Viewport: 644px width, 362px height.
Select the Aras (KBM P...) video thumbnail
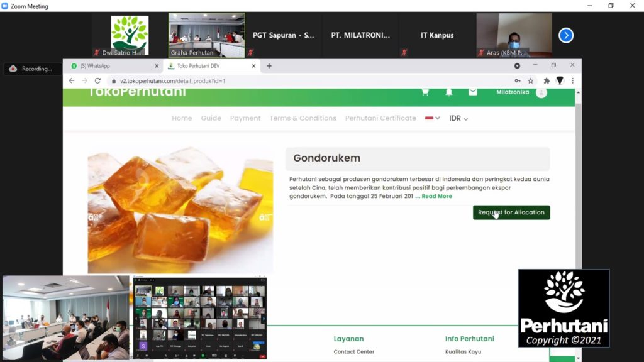514,35
